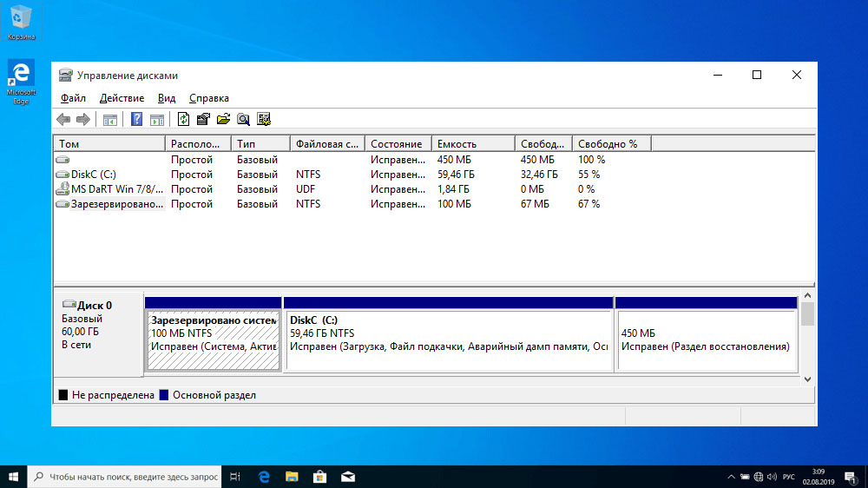Viewport: 868px width, 488px height.
Task: Click the show/hide console tree icon
Action: [x=110, y=120]
